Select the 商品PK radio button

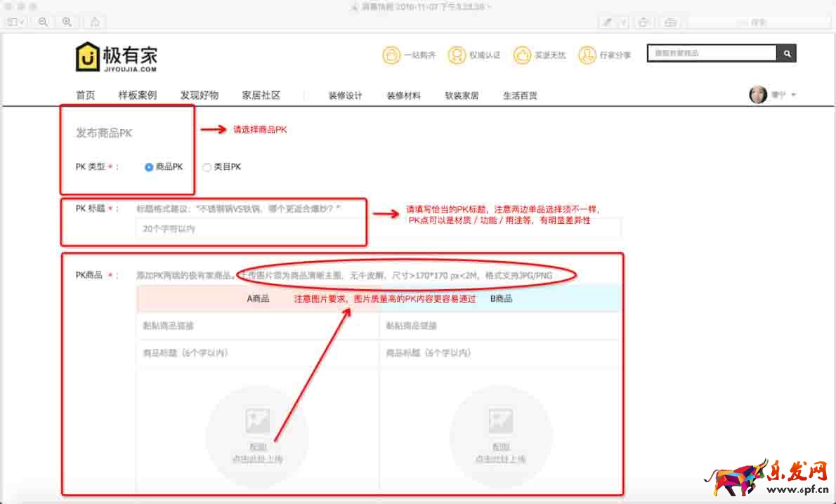[149, 167]
